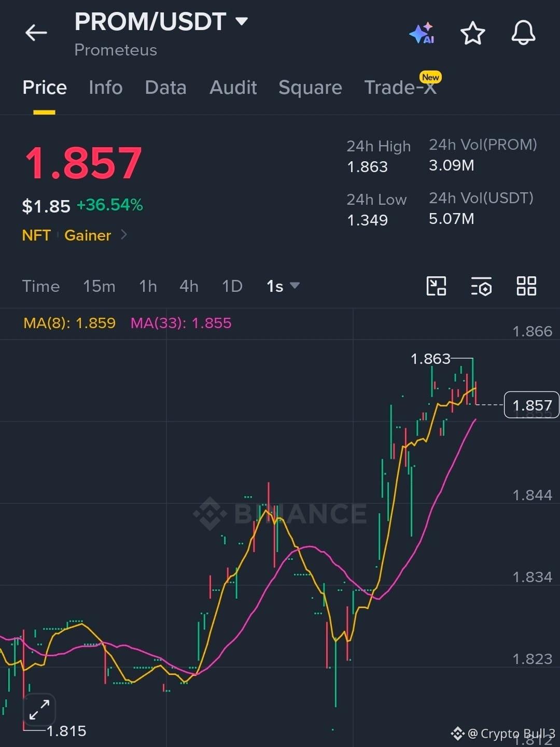
Task: Select the 4h interval
Action: click(189, 286)
